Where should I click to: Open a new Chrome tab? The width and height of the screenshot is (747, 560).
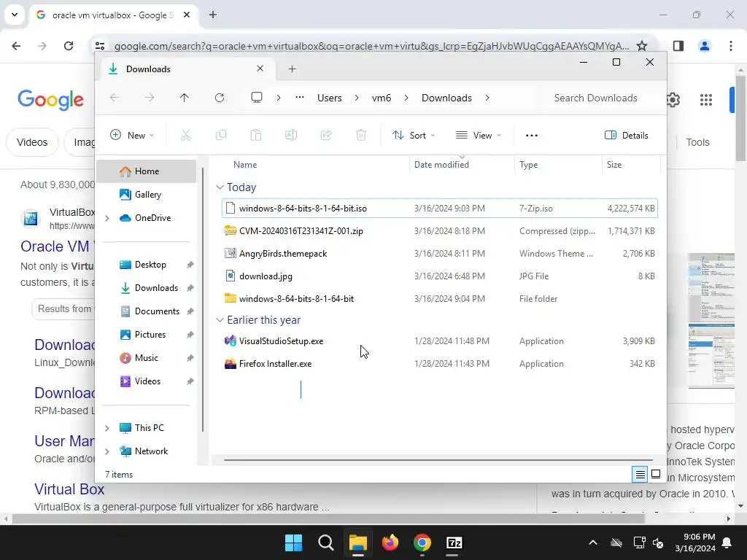click(x=213, y=15)
